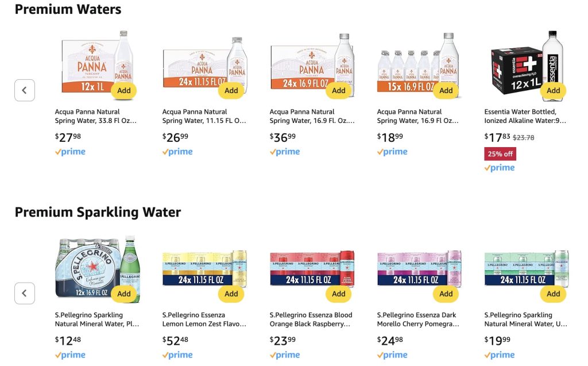Add S.Pellegrino Dark Morello Cherry pack
Screen dimensions: 588x366
click(446, 294)
